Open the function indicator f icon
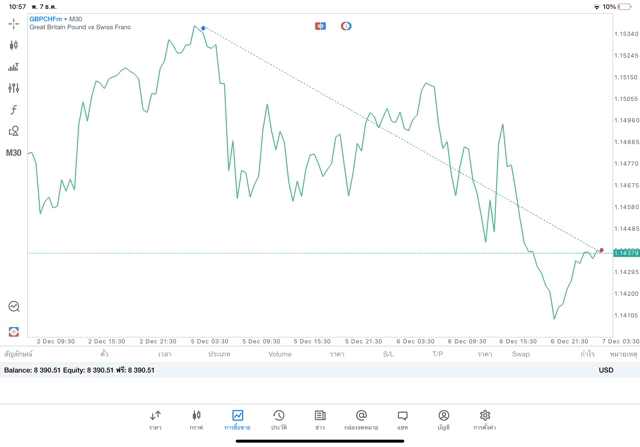The height and width of the screenshot is (447, 640). 13,109
